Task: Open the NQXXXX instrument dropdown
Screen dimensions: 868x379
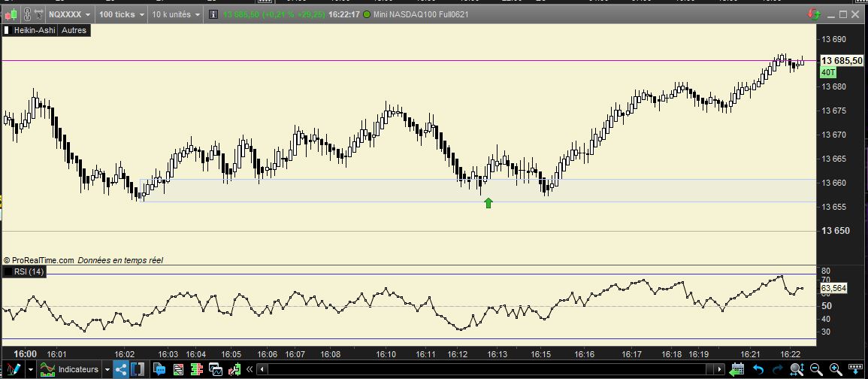Action: pos(71,14)
